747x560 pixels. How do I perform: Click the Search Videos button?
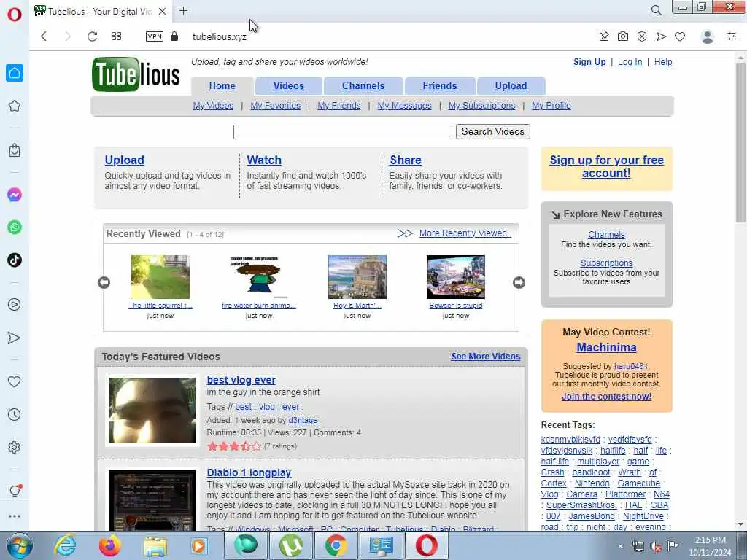tap(492, 131)
